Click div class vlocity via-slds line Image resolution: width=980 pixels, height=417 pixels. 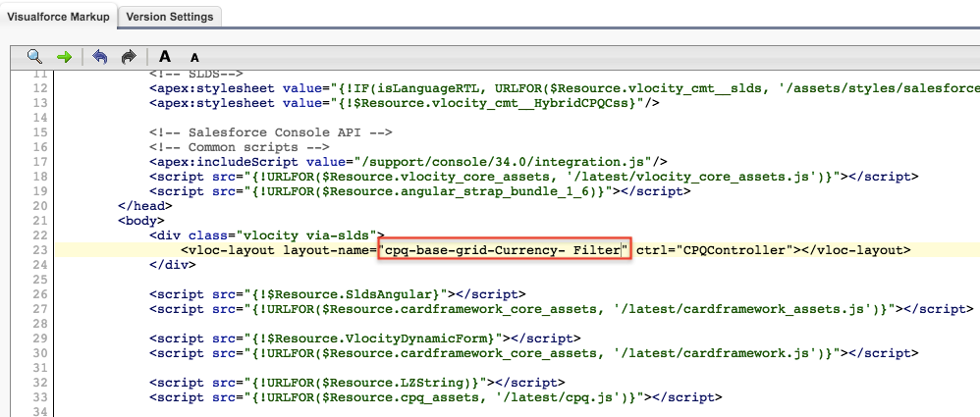(267, 235)
